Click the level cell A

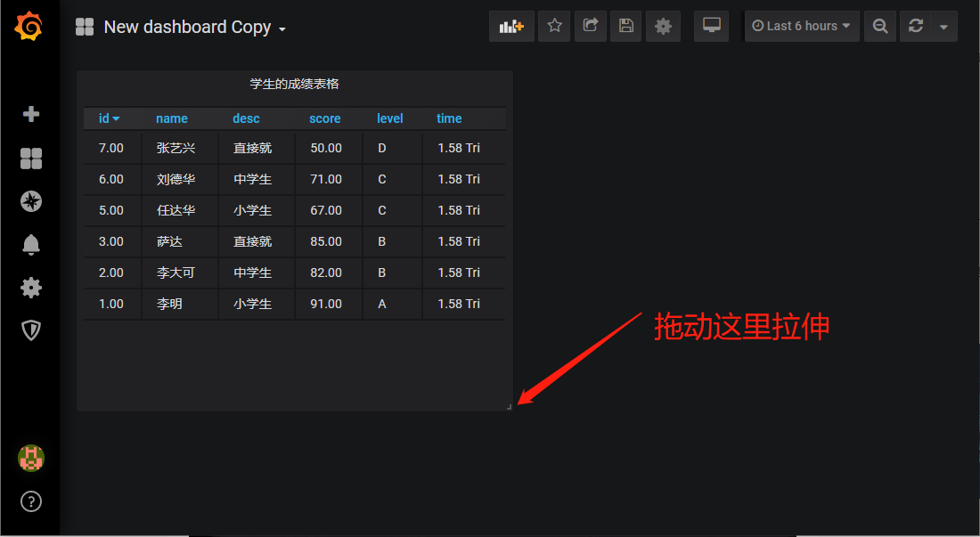pos(393,304)
